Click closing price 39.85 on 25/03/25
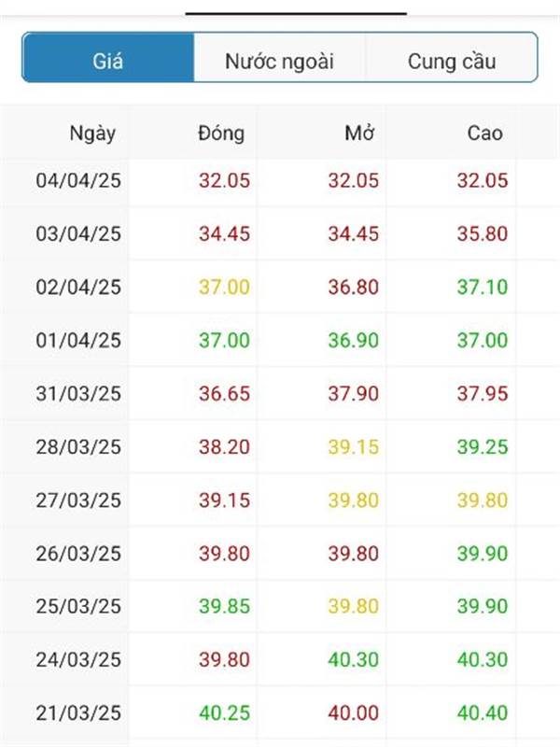 (224, 607)
